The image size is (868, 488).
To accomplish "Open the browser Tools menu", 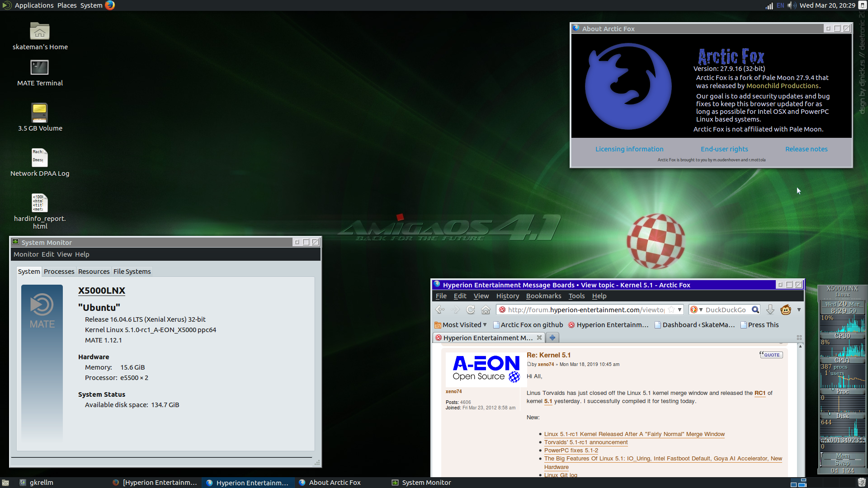I will [576, 296].
